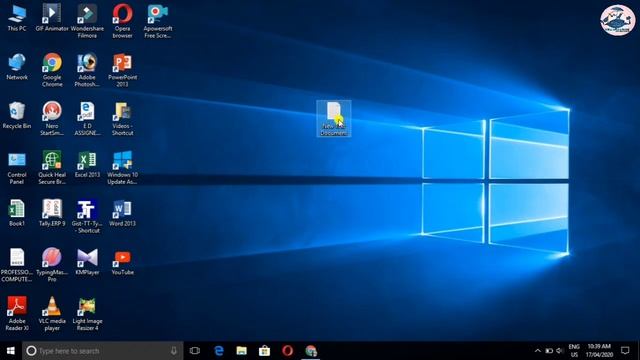Select the Tally.ERP 9 shortcut
The height and width of the screenshot is (360, 640).
(x=52, y=213)
